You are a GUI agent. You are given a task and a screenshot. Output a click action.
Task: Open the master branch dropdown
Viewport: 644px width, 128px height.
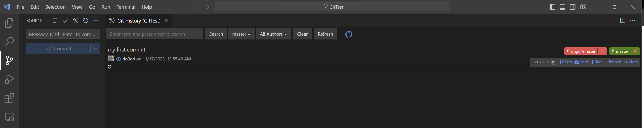241,34
